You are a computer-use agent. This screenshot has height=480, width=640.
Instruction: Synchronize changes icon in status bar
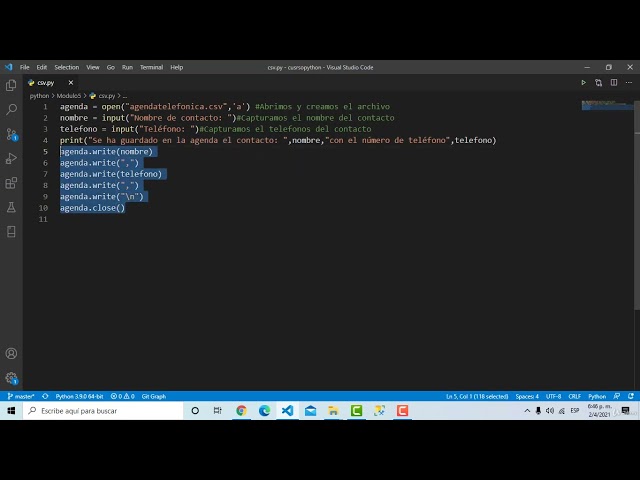coord(45,396)
